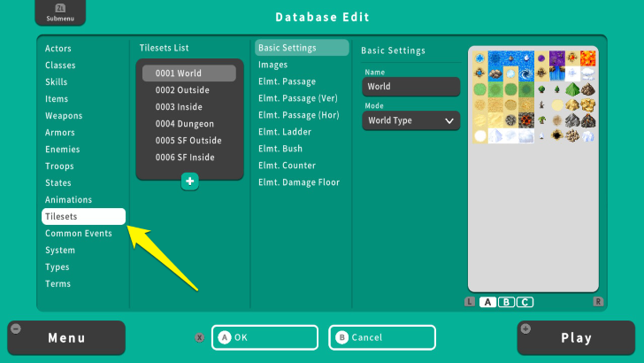Switch to tileset tab A
The height and width of the screenshot is (363, 644).
(x=487, y=302)
